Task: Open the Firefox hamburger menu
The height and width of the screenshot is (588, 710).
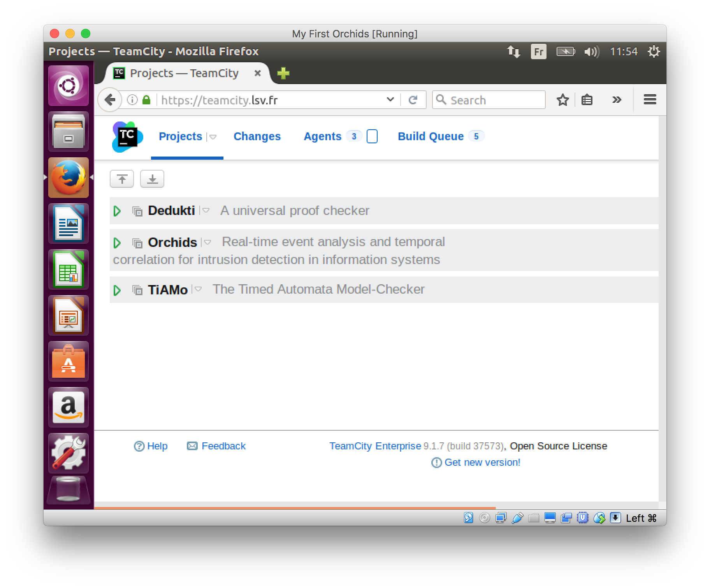Action: (x=650, y=100)
